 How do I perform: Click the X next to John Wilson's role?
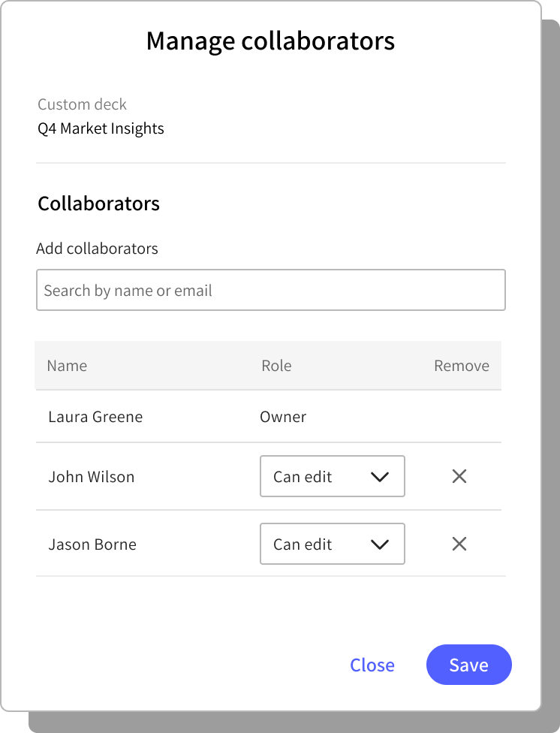pyautogui.click(x=459, y=476)
